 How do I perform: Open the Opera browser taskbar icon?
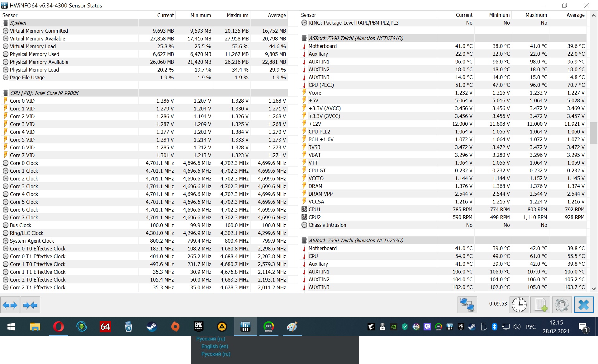(58, 327)
